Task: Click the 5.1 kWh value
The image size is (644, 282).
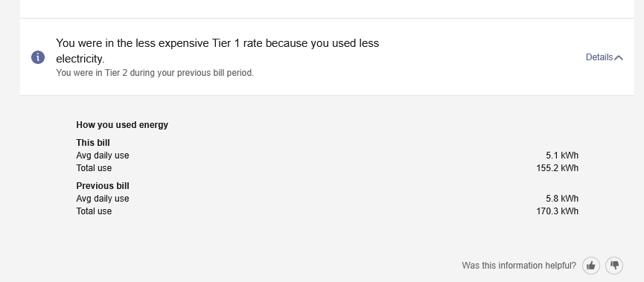Action: pyautogui.click(x=562, y=156)
